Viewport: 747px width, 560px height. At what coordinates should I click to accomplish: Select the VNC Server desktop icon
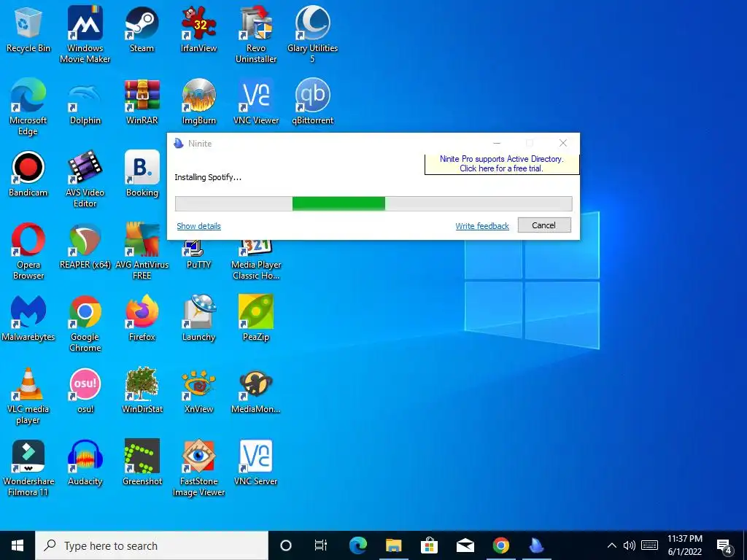click(x=256, y=463)
